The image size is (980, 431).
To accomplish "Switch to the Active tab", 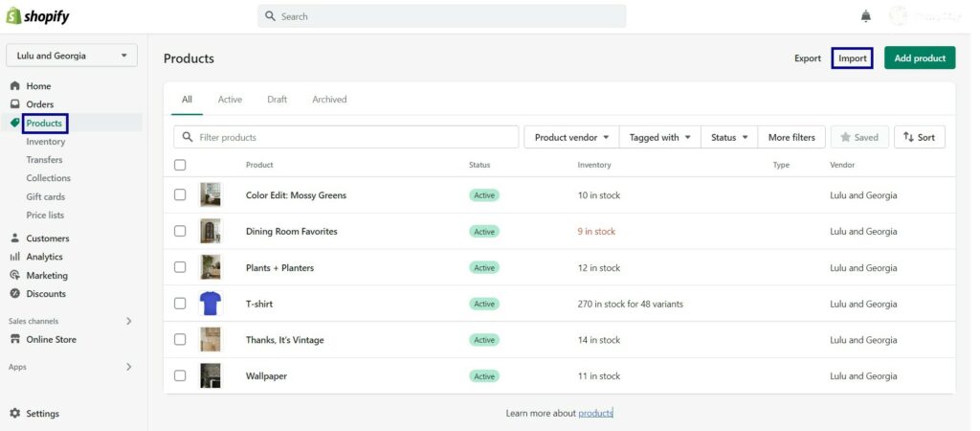I will pyautogui.click(x=230, y=99).
